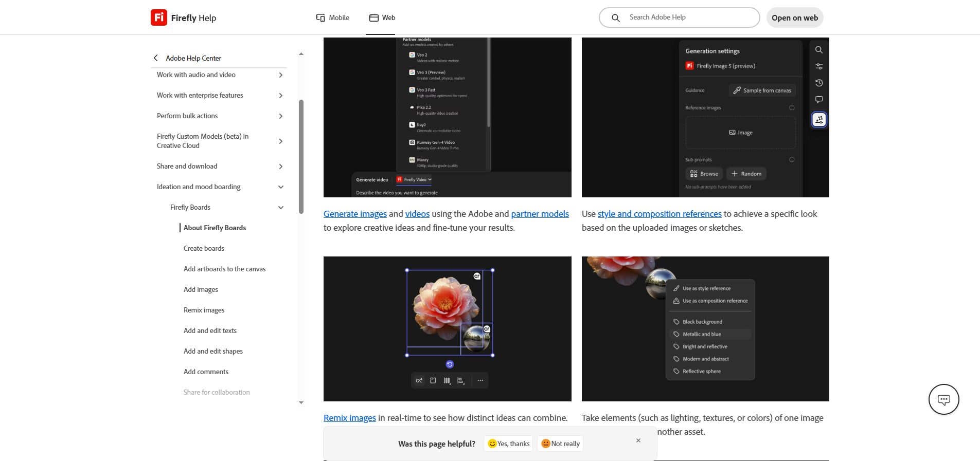Open Add images page
Image resolution: width=980 pixels, height=461 pixels.
click(x=201, y=289)
